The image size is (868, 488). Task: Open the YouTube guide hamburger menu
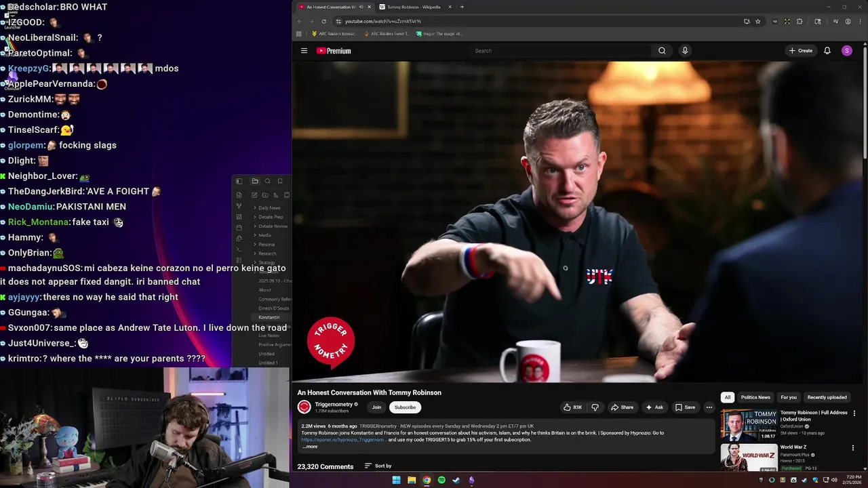pyautogui.click(x=304, y=51)
